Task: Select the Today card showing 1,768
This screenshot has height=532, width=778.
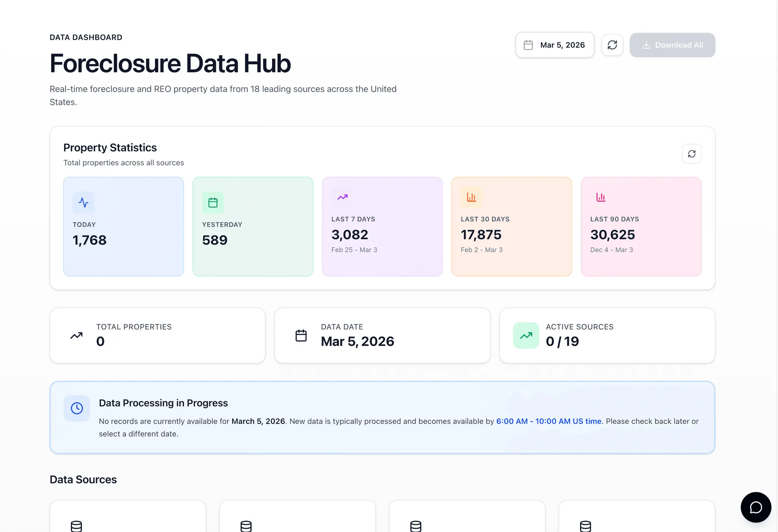Action: (123, 227)
